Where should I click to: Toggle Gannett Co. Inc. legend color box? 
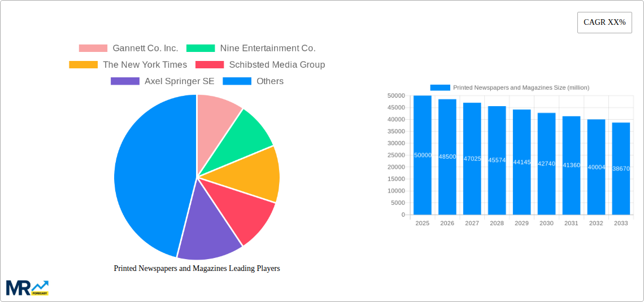pos(93,49)
